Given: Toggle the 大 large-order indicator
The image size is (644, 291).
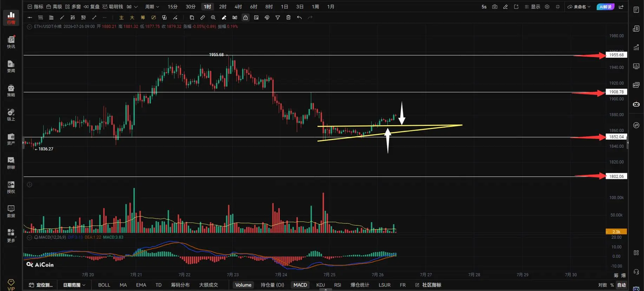Looking at the screenshot, I should [132, 18].
